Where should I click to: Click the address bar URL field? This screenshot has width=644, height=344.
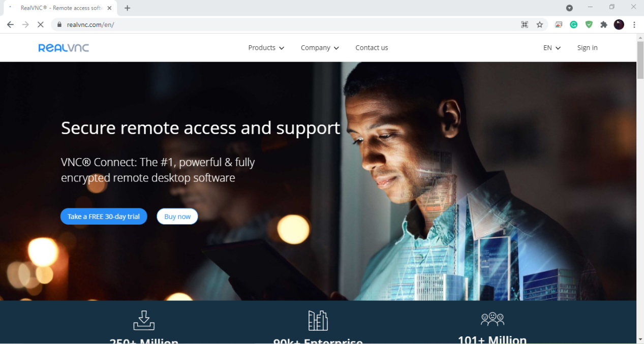tap(285, 24)
